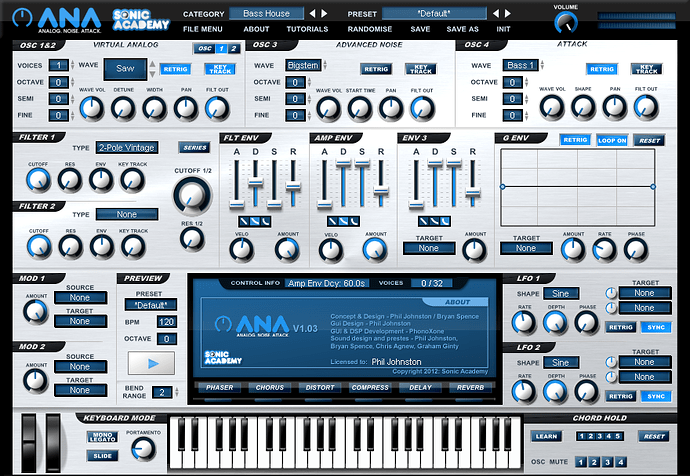This screenshot has height=476, width=690.
Task: Switch to the Phaser effect tab
Action: point(219,388)
